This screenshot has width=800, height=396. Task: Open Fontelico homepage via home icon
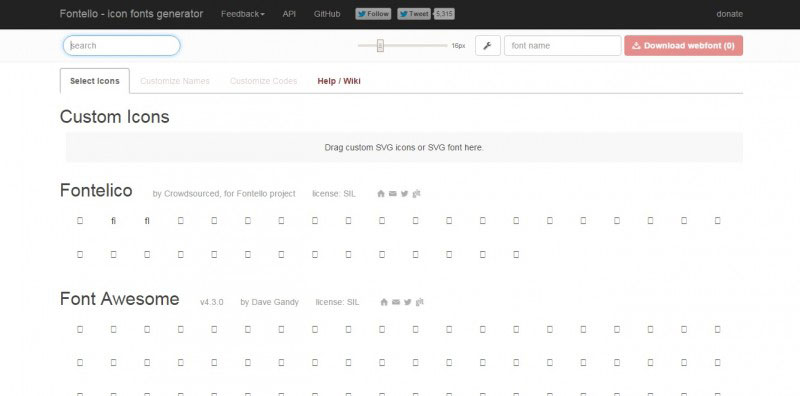(x=381, y=193)
